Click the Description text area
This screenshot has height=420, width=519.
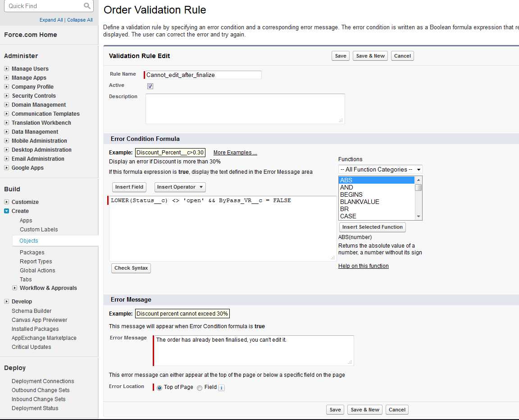(245, 109)
